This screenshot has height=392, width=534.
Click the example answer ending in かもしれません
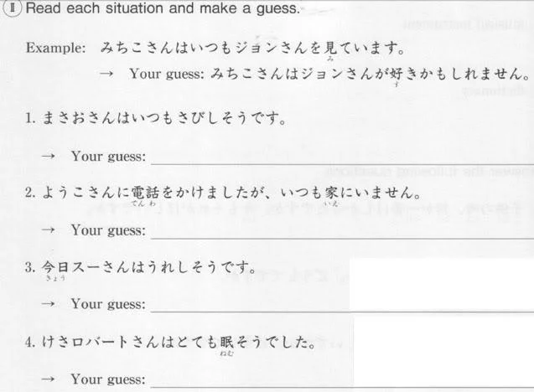pyautogui.click(x=371, y=75)
